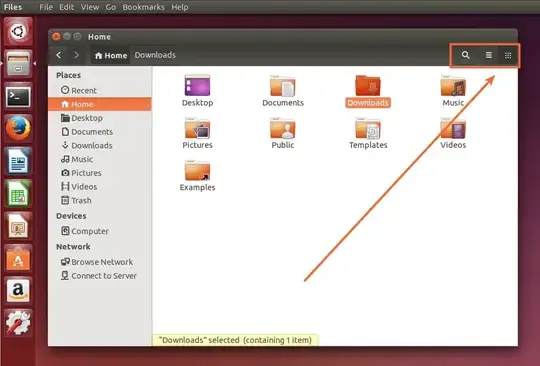Click the Home path bar button
Screen dimensions: 540x366
(x=111, y=55)
